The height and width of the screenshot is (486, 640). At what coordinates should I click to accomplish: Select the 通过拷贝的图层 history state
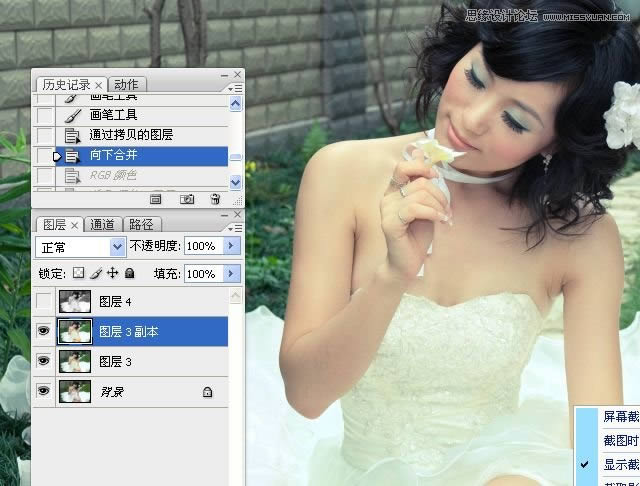coord(130,135)
